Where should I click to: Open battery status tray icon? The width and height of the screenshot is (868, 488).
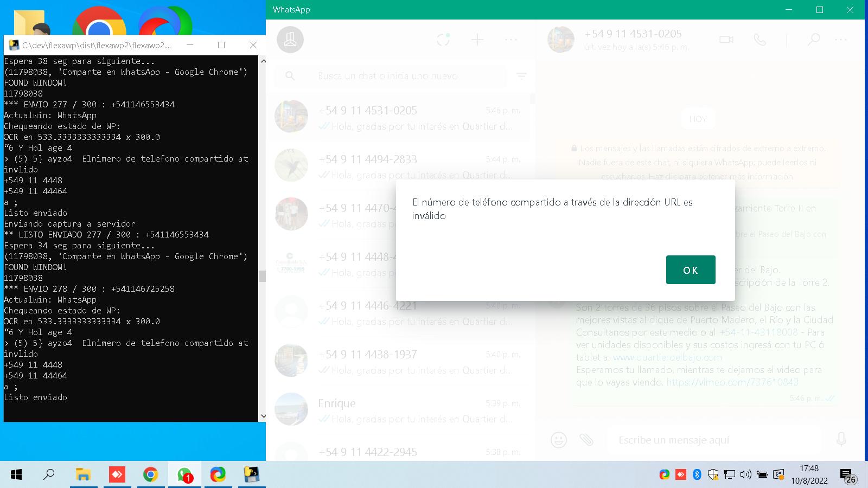(x=762, y=475)
